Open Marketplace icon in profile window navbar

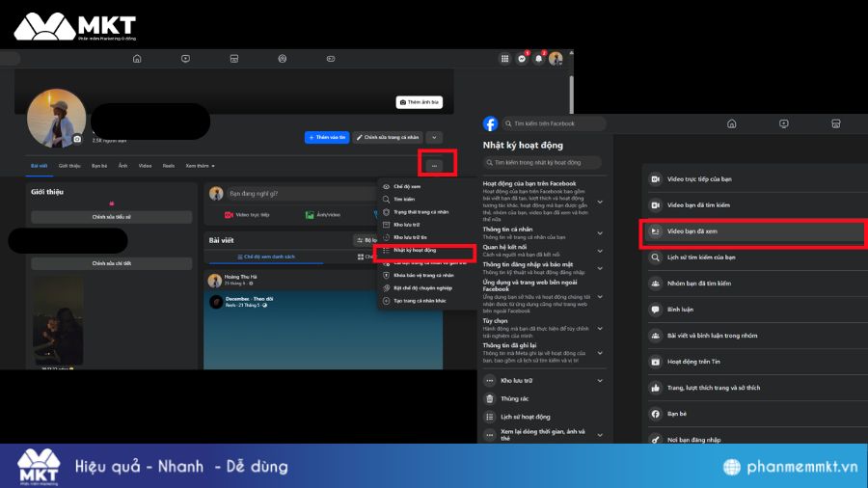234,59
